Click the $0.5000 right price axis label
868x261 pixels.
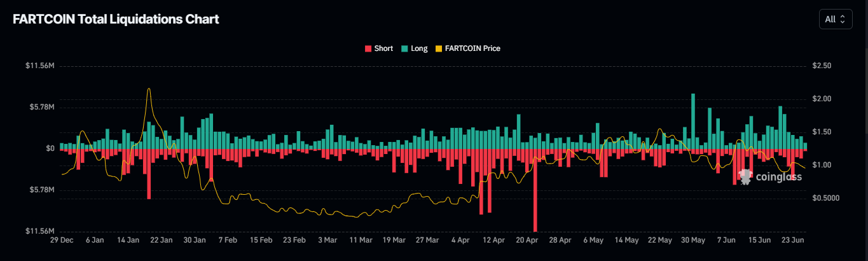pyautogui.click(x=825, y=198)
